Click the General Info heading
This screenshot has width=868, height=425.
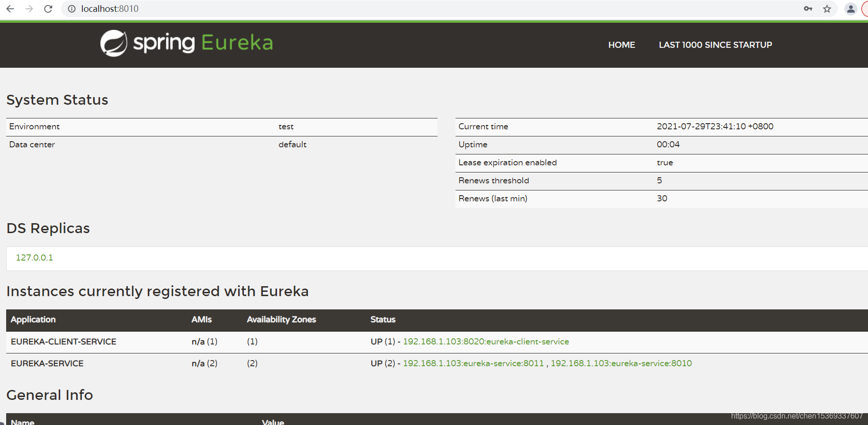tap(49, 395)
